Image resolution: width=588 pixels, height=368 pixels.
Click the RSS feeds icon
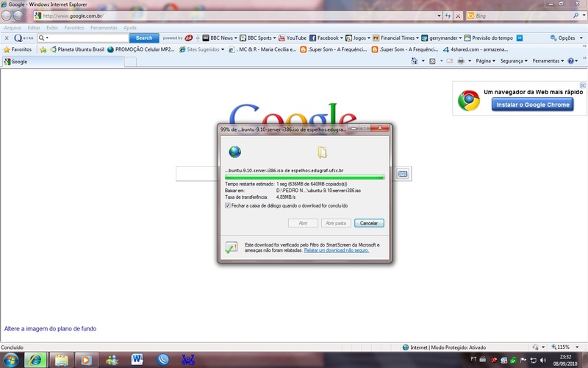pos(432,61)
